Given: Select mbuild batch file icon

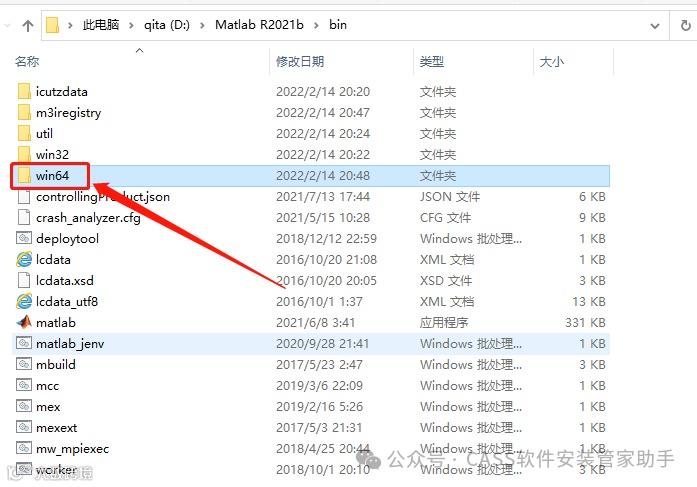Looking at the screenshot, I should click(x=24, y=364).
